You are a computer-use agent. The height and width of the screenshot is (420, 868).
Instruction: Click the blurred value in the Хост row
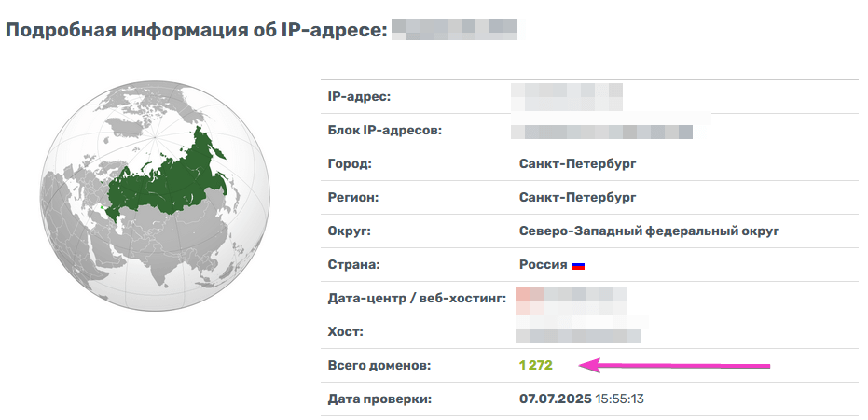click(580, 331)
